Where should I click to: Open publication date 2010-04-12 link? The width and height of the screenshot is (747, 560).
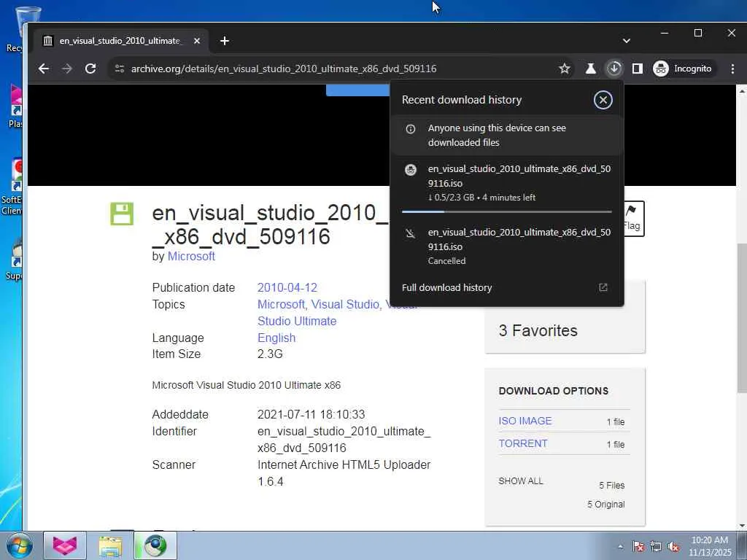pos(287,287)
